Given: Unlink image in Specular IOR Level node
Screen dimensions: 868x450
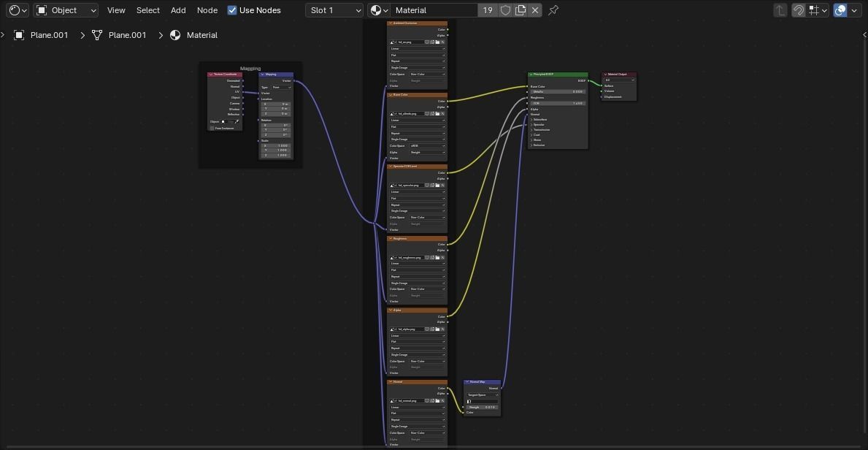Looking at the screenshot, I should click(442, 185).
